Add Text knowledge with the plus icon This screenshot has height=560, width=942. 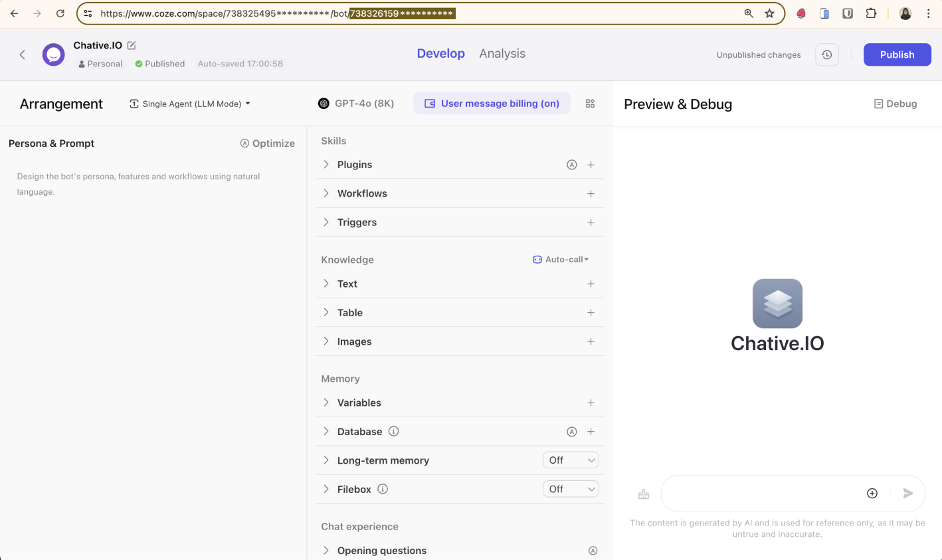tap(591, 284)
